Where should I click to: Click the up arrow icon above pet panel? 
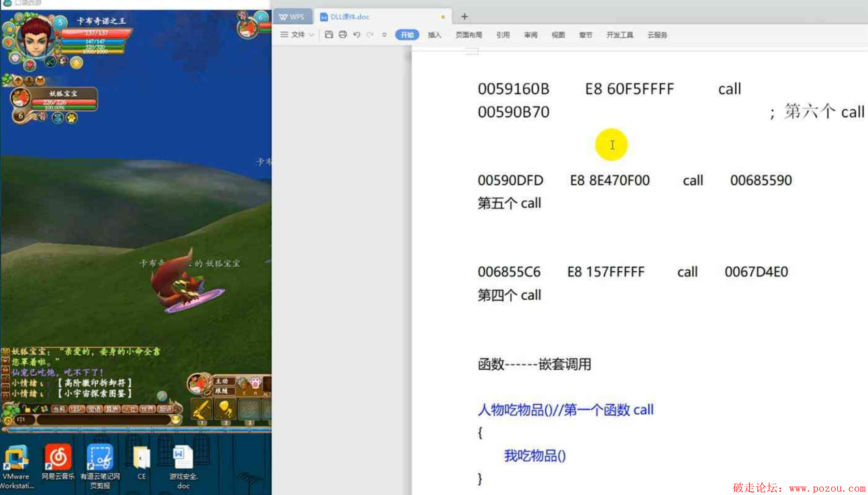point(18,80)
